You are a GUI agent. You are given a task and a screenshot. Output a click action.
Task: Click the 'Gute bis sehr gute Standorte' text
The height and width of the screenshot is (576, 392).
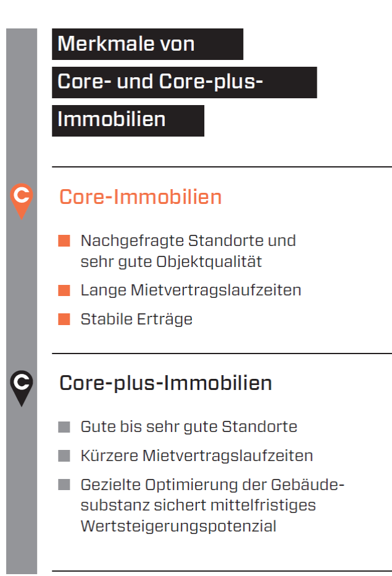[189, 427]
